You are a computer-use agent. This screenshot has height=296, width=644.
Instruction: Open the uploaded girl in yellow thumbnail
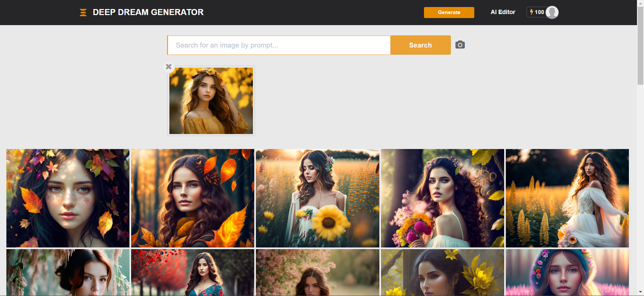[211, 101]
